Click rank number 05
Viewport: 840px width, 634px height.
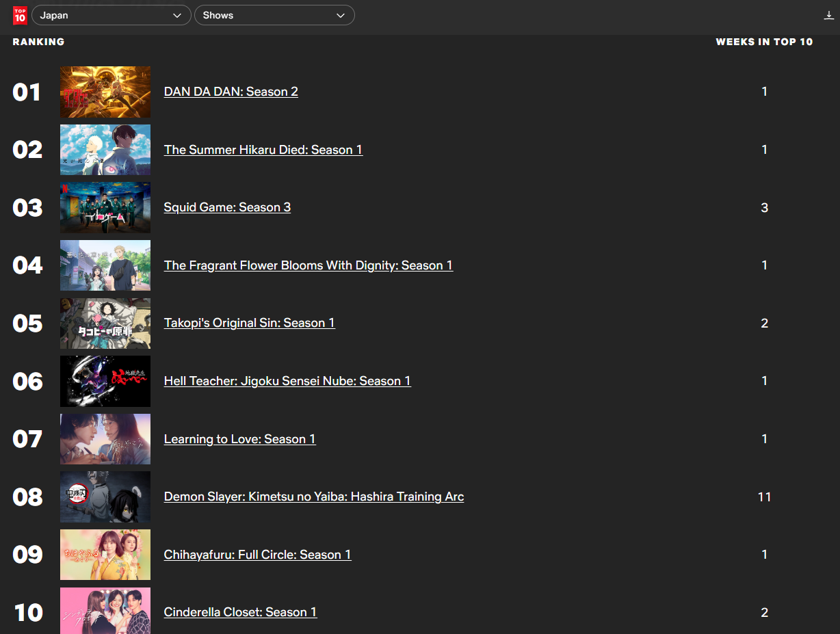[x=27, y=323]
